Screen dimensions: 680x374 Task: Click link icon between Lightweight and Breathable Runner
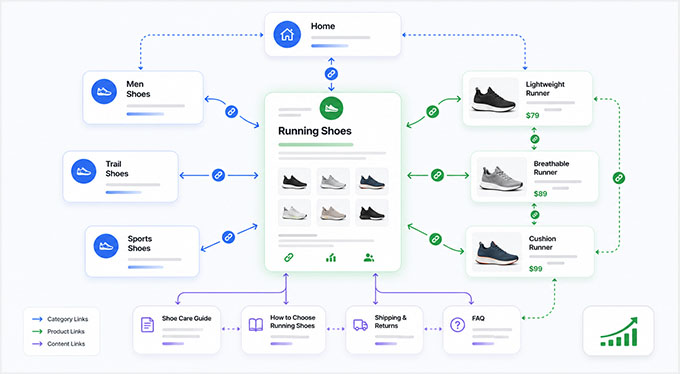[x=535, y=139]
